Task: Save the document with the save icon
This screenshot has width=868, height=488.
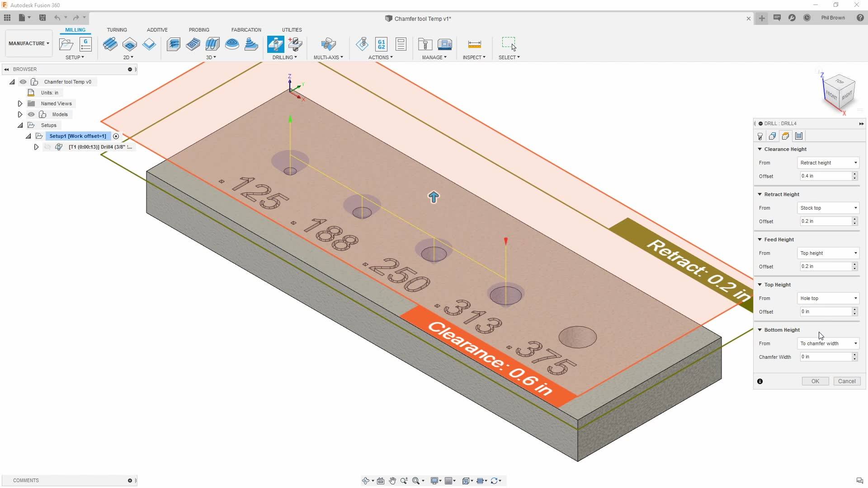Action: 42,18
